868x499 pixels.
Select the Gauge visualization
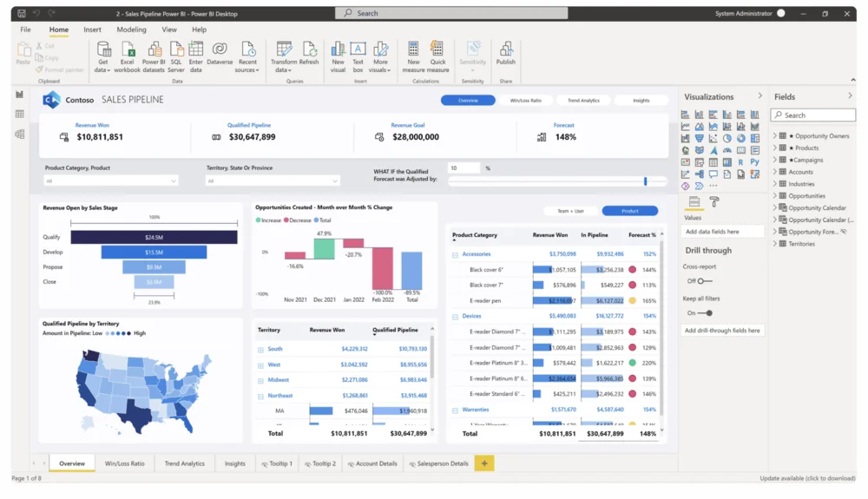pyautogui.click(x=727, y=150)
